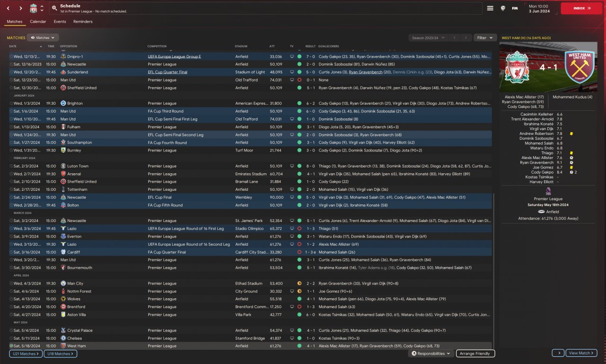Select the row marker for Sat 4/13/2024 Wolves
This screenshot has width=606, height=364.
(11, 299)
